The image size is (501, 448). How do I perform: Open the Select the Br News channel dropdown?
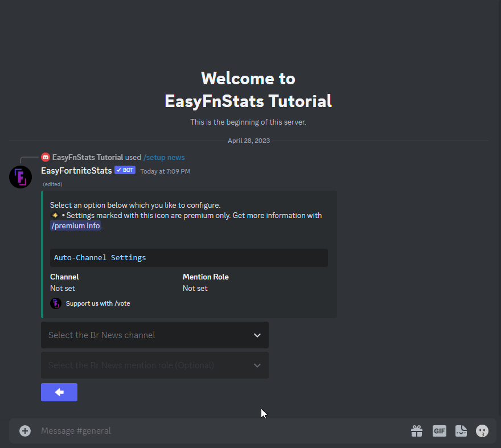point(154,335)
